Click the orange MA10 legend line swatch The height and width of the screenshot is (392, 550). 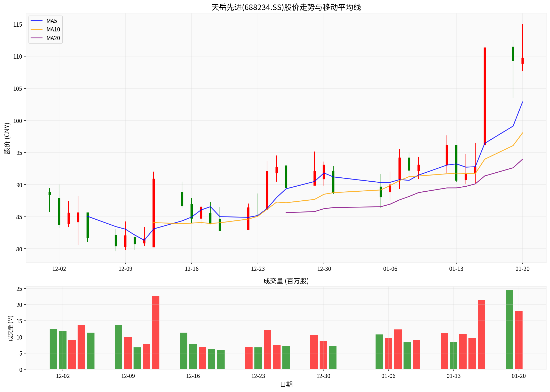[37, 30]
